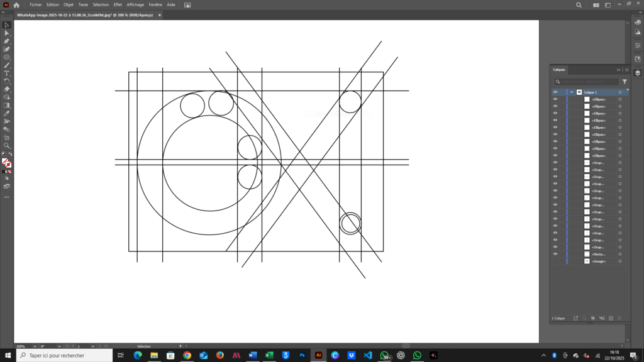
Task: Delete selection trash icon in Calques panel
Action: [x=619, y=318]
